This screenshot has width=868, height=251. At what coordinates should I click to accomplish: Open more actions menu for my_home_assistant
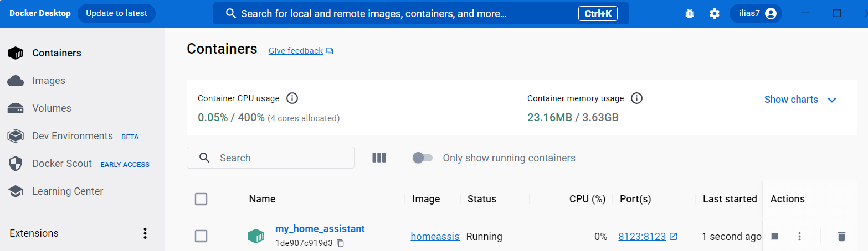(799, 237)
